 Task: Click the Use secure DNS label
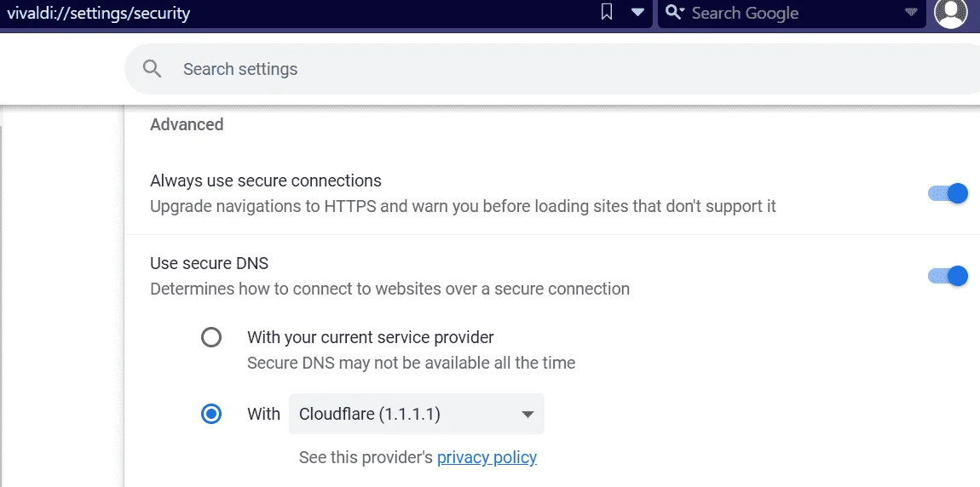tap(210, 263)
